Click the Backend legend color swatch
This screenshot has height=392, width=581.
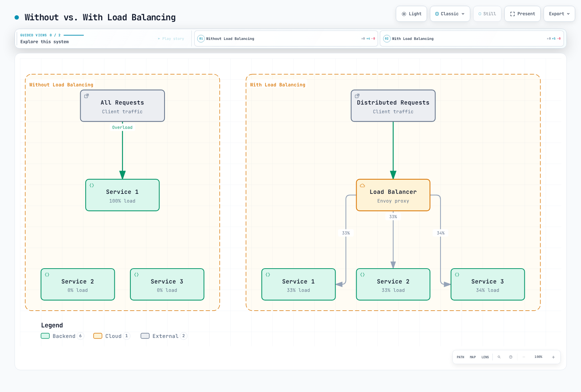tap(45, 336)
